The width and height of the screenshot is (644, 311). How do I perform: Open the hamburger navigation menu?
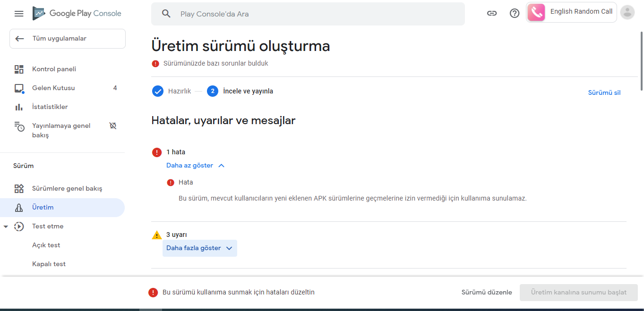tap(19, 14)
